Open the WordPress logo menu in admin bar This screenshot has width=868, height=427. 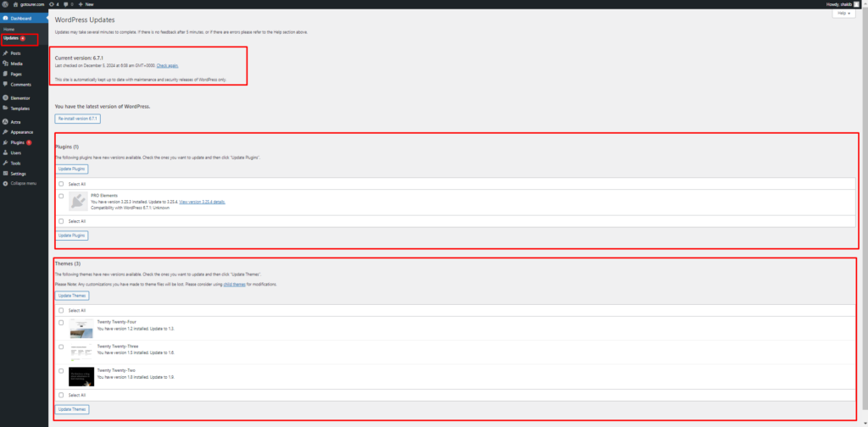5,4
